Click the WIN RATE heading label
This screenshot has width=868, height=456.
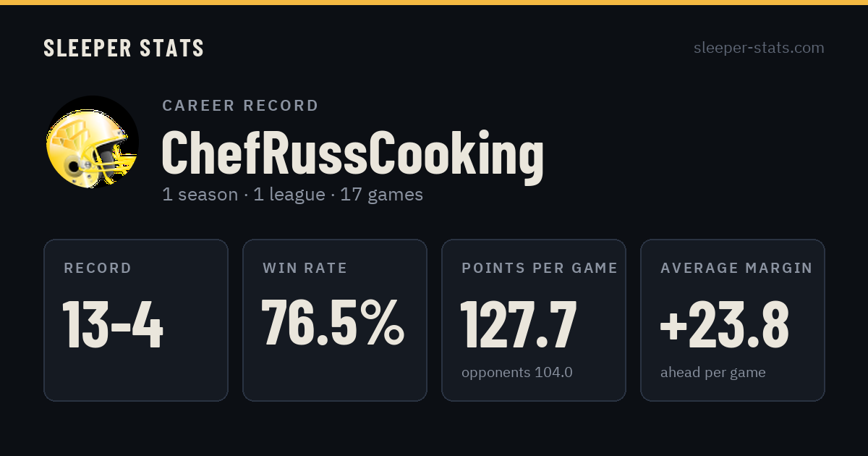(x=305, y=269)
